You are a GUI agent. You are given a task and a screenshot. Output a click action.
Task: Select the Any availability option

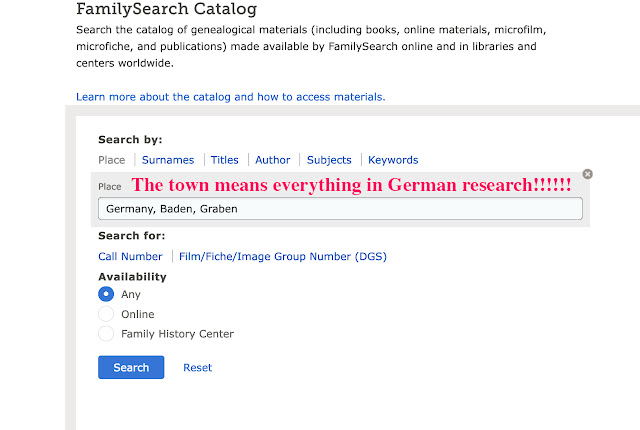[106, 294]
